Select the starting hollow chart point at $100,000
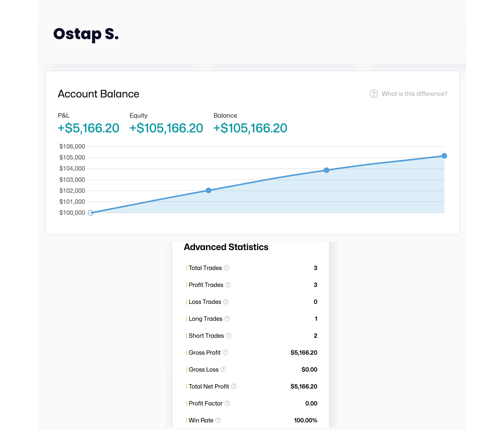 (90, 213)
